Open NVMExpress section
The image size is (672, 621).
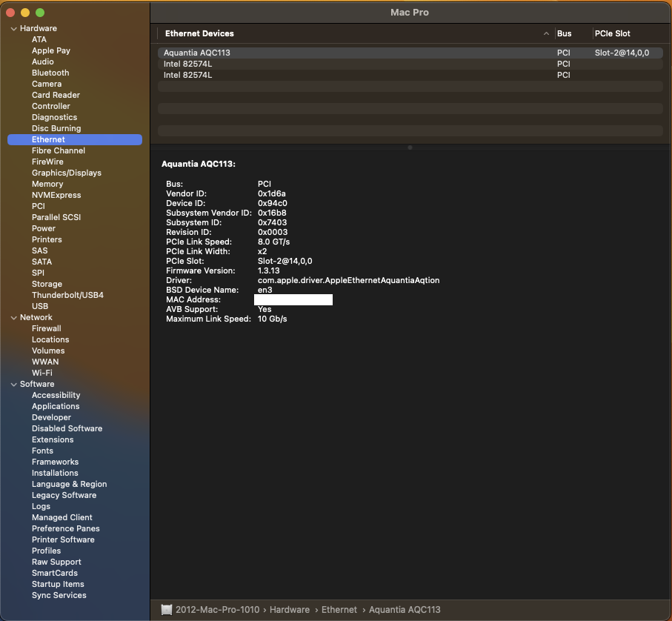(56, 196)
